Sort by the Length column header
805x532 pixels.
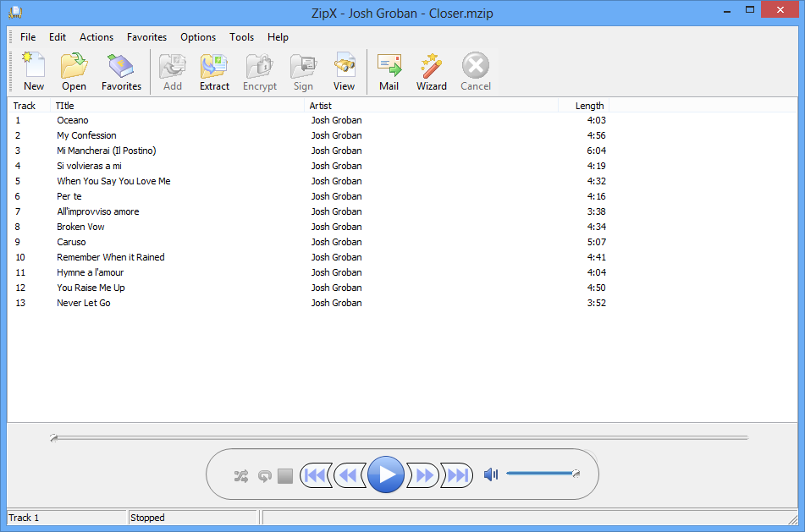(x=584, y=106)
